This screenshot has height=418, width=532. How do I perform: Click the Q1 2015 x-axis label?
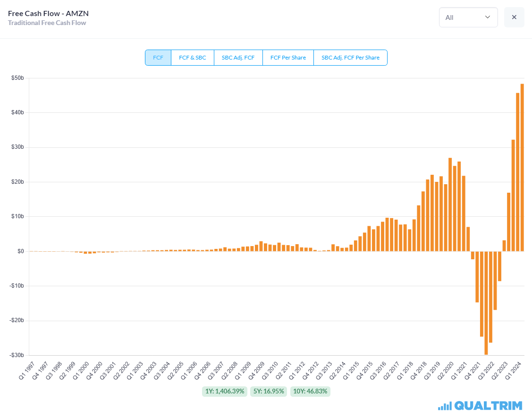351,371
